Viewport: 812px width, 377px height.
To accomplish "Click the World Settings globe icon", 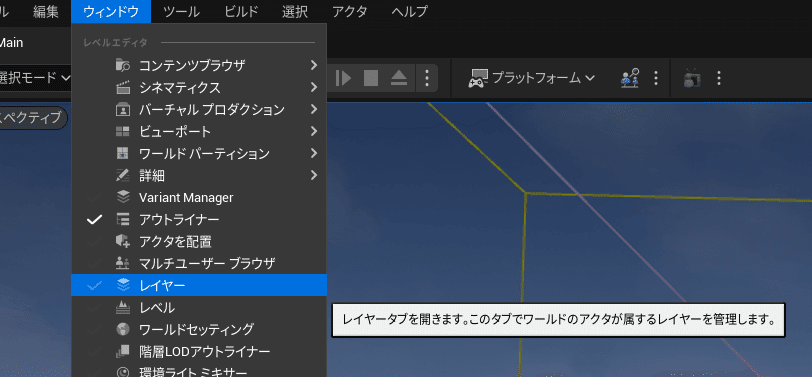I will click(x=123, y=329).
